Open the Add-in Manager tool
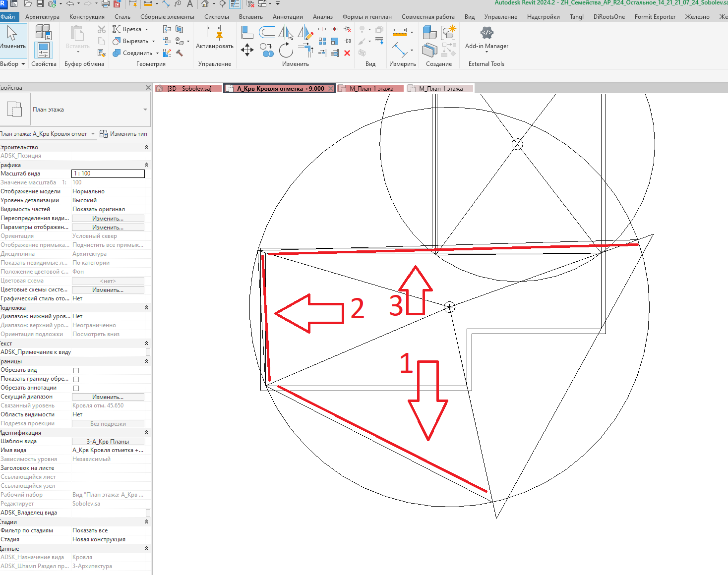Screen dimensions: 728x575 coord(486,39)
